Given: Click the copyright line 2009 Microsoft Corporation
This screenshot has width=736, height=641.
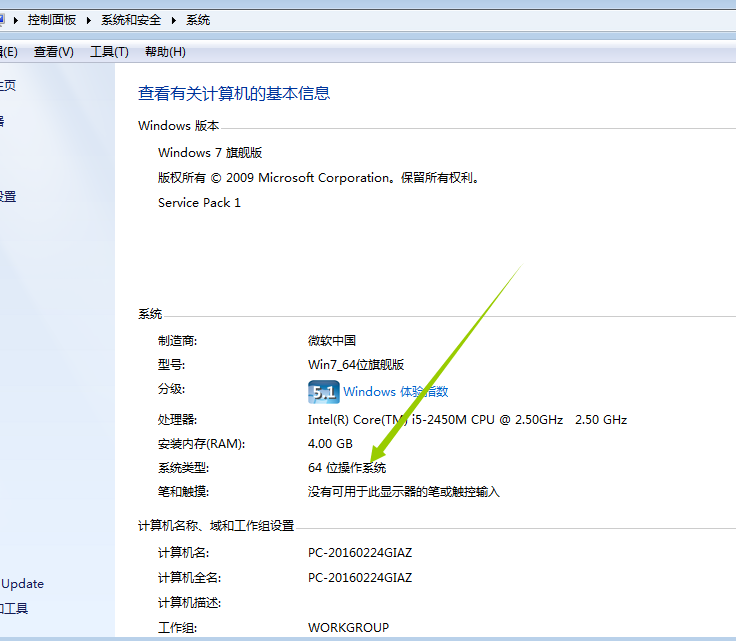Looking at the screenshot, I should tap(319, 178).
